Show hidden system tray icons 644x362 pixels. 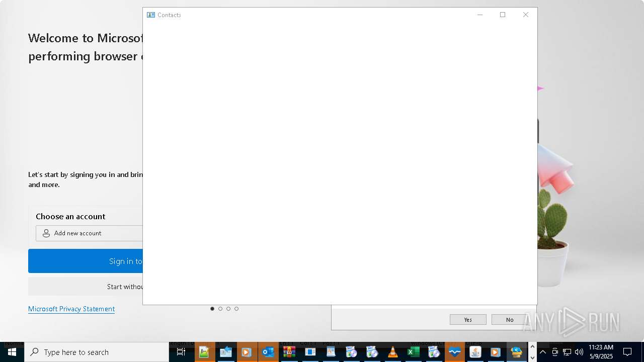(543, 352)
